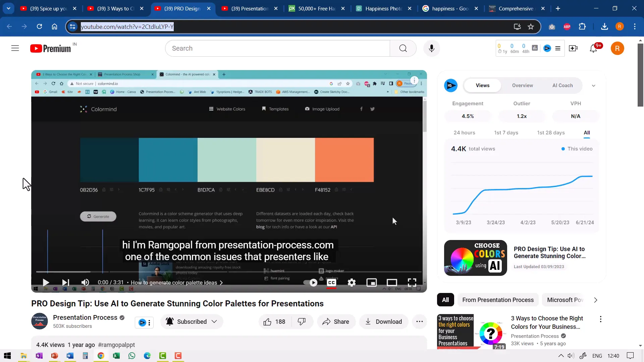Viewport: 644px width, 362px height.
Task: Play the video
Action: pos(46,283)
